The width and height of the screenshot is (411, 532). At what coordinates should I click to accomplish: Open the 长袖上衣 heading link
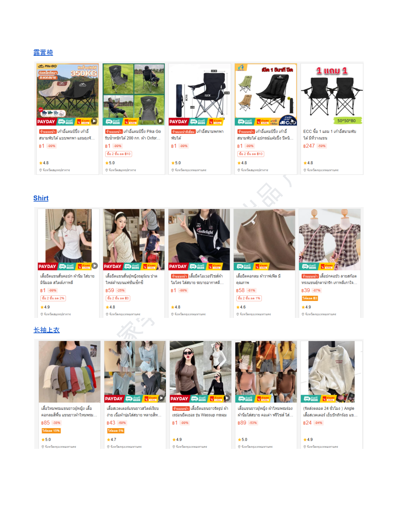pos(47,330)
